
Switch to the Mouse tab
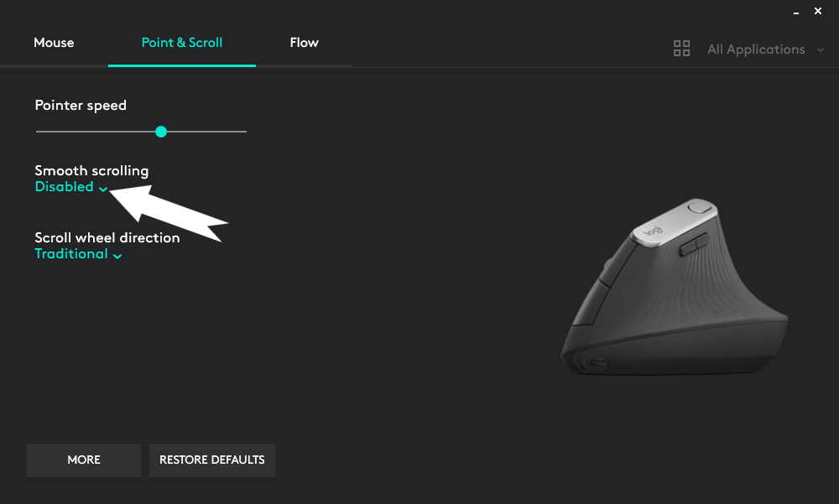(54, 43)
